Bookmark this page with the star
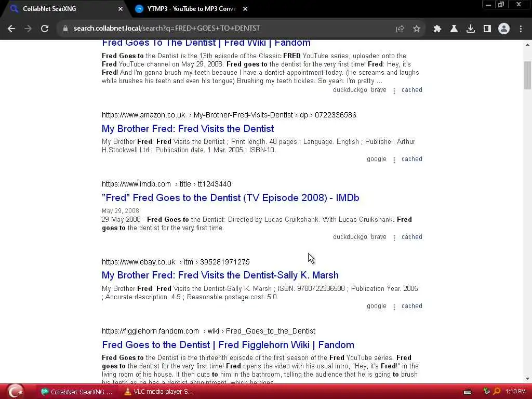Screen dimensions: 532x399 click(x=417, y=29)
